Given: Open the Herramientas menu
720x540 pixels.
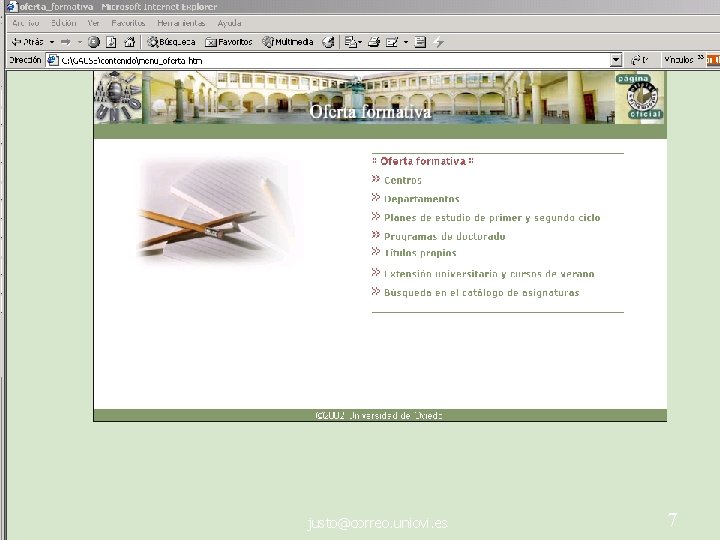Looking at the screenshot, I should 181,23.
